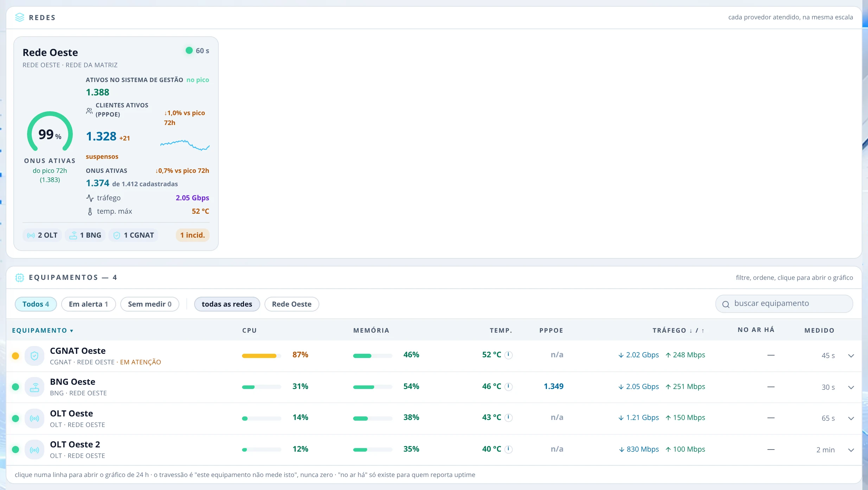Sort by the Tráfego column header

click(x=678, y=331)
